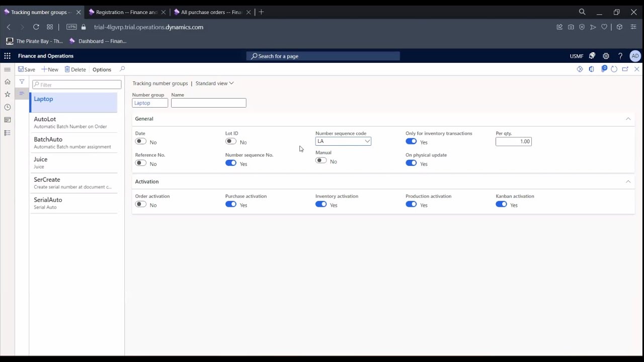This screenshot has width=644, height=362.
Task: Open the browser speed dial grid icon
Action: tap(50, 27)
